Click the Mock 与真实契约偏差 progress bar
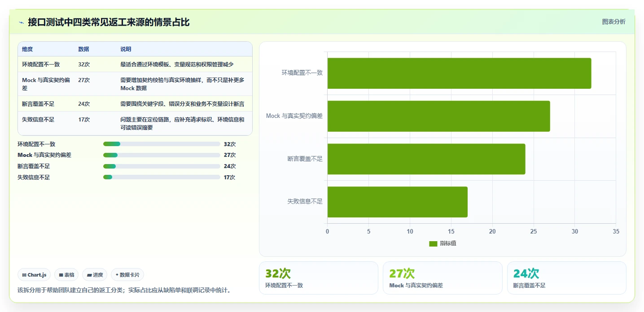 tap(162, 155)
